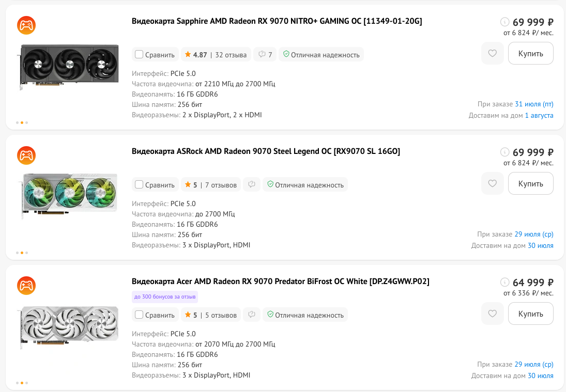Tick Сравнить checkbox for Acer Predator BiFrost
The height and width of the screenshot is (392, 566).
click(x=139, y=315)
